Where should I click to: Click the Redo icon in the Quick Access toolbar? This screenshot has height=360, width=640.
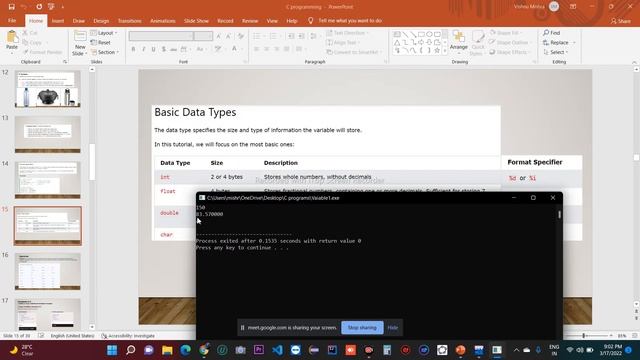coord(39,7)
